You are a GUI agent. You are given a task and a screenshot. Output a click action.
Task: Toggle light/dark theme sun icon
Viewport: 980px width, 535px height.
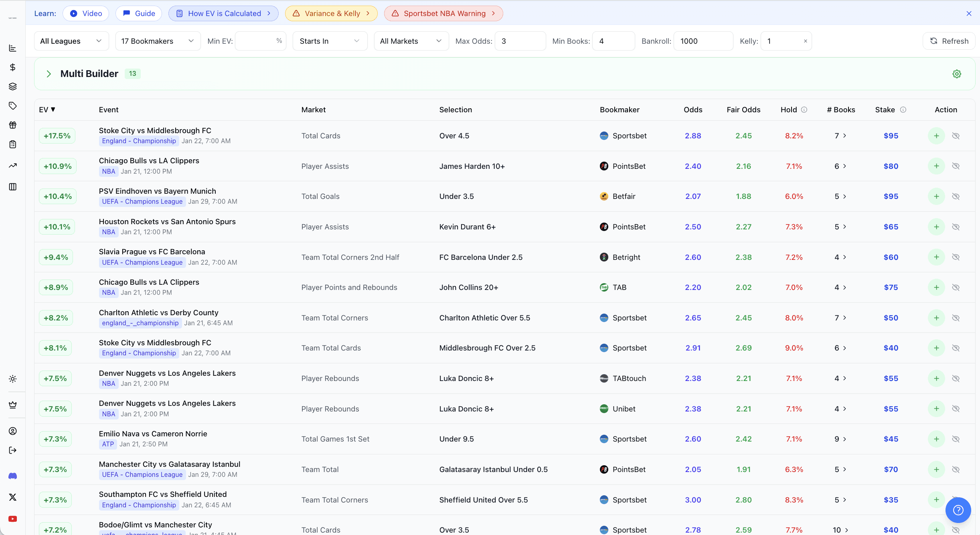point(13,379)
